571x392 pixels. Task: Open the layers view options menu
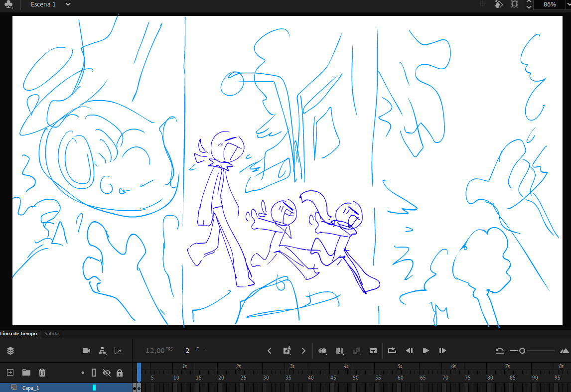[10, 351]
